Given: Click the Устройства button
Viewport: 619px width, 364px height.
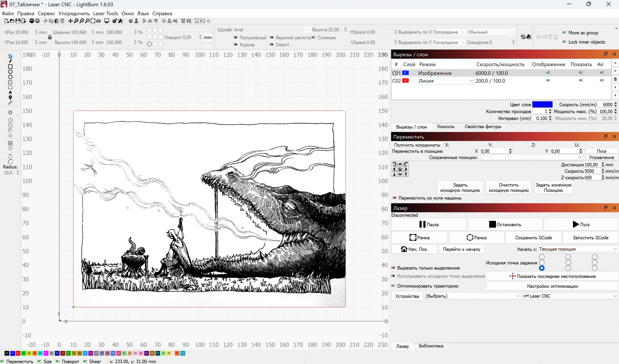Looking at the screenshot, I should tap(407, 296).
